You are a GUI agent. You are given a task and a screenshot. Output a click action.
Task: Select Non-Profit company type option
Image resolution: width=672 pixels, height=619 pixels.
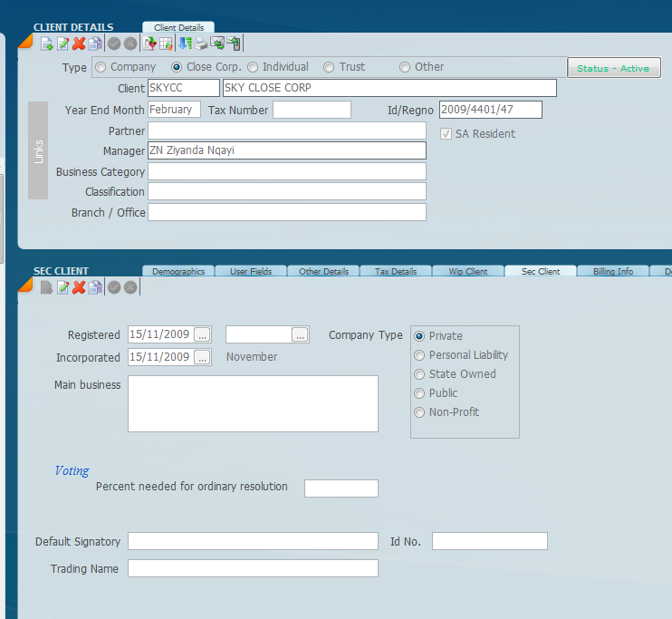tap(419, 412)
